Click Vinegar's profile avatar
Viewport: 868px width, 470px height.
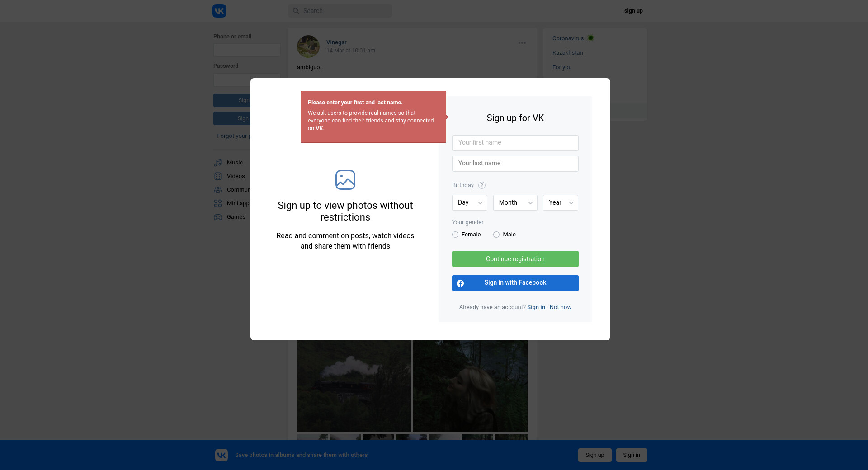pos(308,47)
